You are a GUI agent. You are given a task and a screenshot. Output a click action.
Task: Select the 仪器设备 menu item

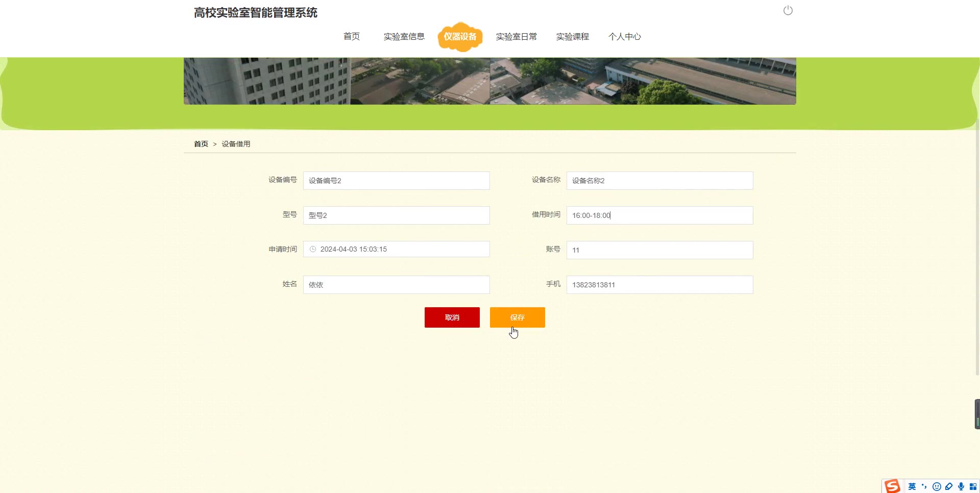pyautogui.click(x=460, y=36)
